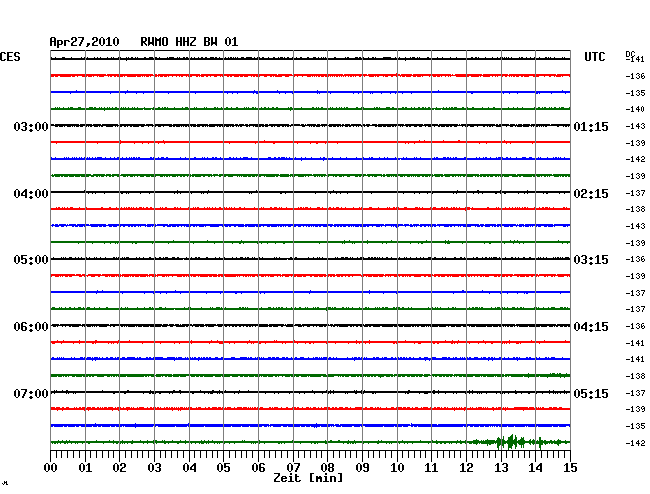Select minute tick label 11
This screenshot has width=650, height=494.
coord(431,468)
